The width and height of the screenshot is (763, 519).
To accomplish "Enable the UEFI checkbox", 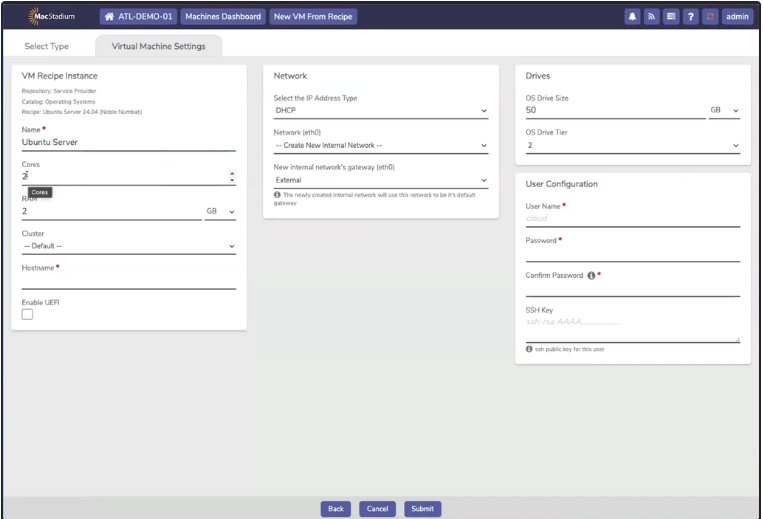I will 27,315.
